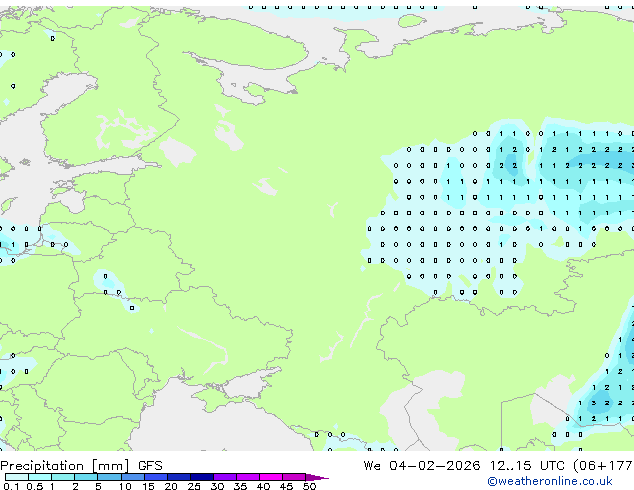634x490 pixels.
Task: Select the 30–35 mm purple swatch
Action: (225, 477)
